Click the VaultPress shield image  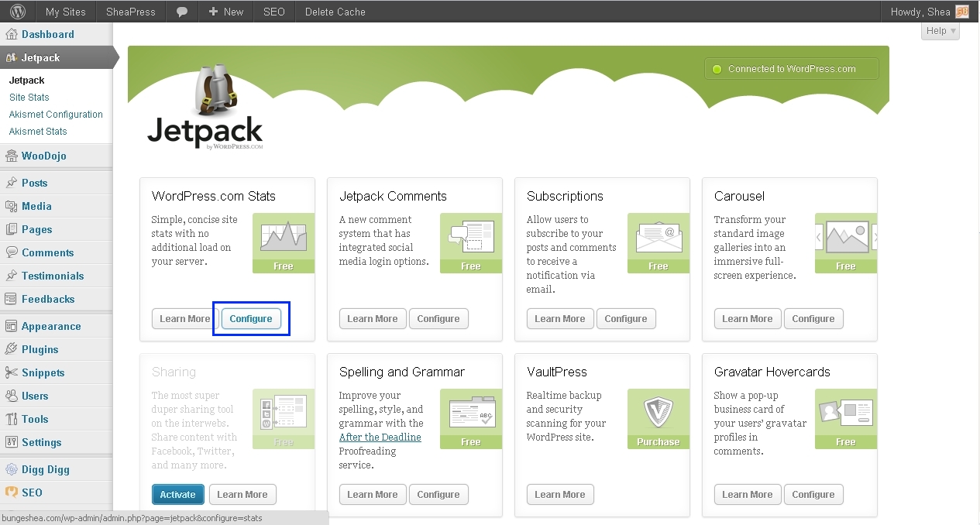[x=658, y=419]
